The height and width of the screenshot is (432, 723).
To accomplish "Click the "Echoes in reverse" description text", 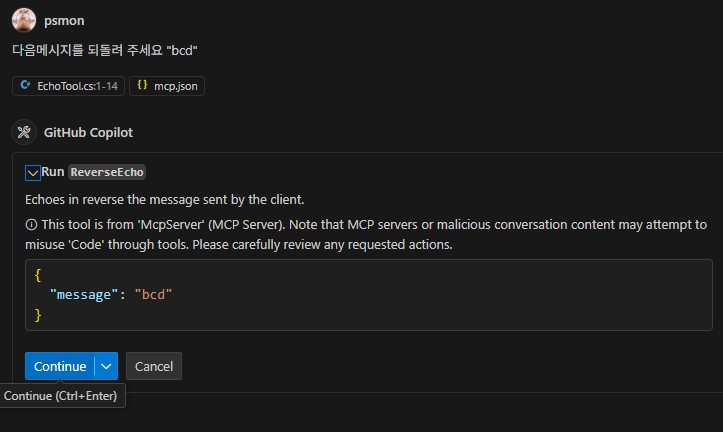I will (x=164, y=199).
